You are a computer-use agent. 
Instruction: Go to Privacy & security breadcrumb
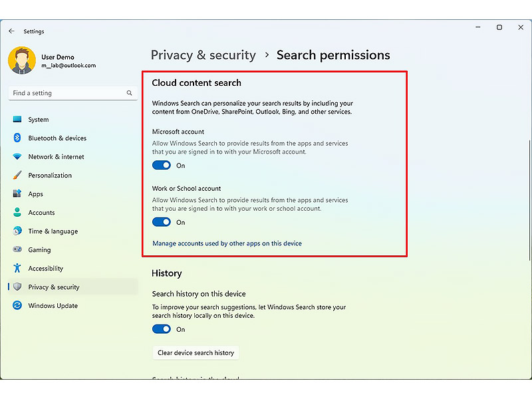[x=203, y=55]
